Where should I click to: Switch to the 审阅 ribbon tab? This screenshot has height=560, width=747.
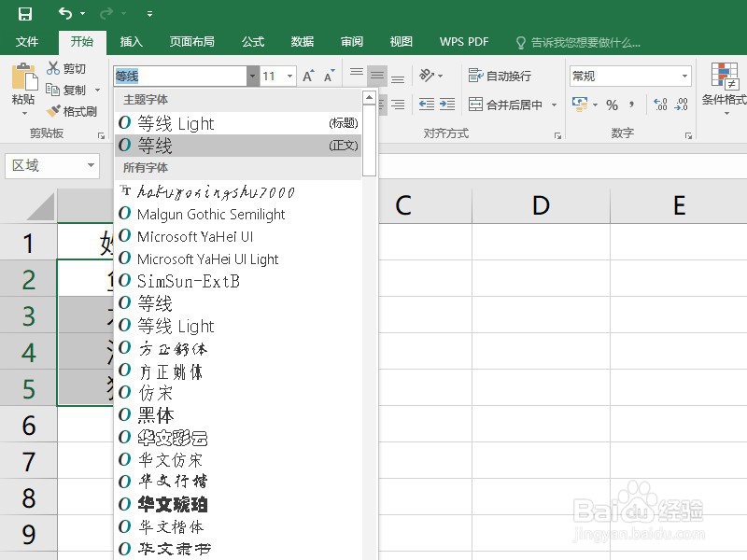pyautogui.click(x=352, y=42)
